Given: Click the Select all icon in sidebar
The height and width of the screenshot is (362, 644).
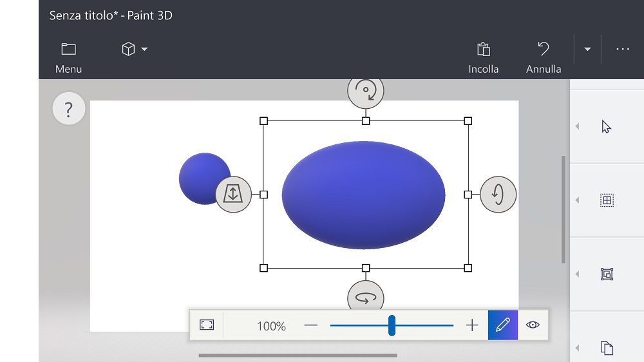Looking at the screenshot, I should (606, 200).
